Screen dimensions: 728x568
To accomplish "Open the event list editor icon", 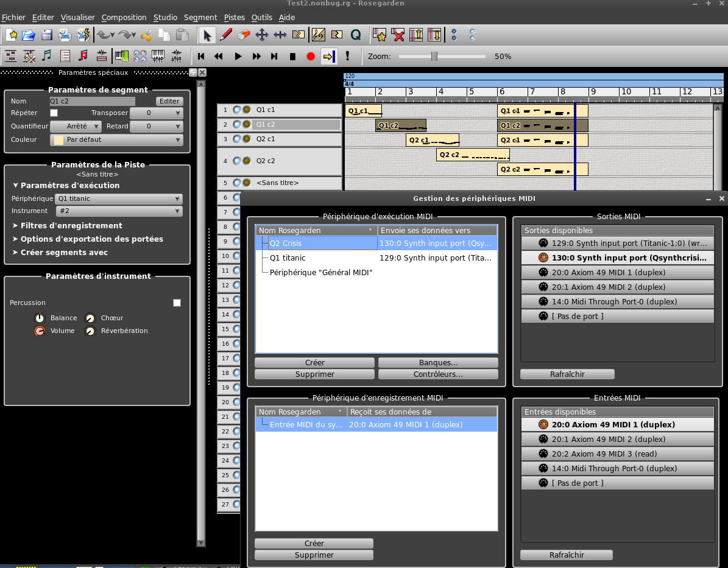I will point(65,56).
